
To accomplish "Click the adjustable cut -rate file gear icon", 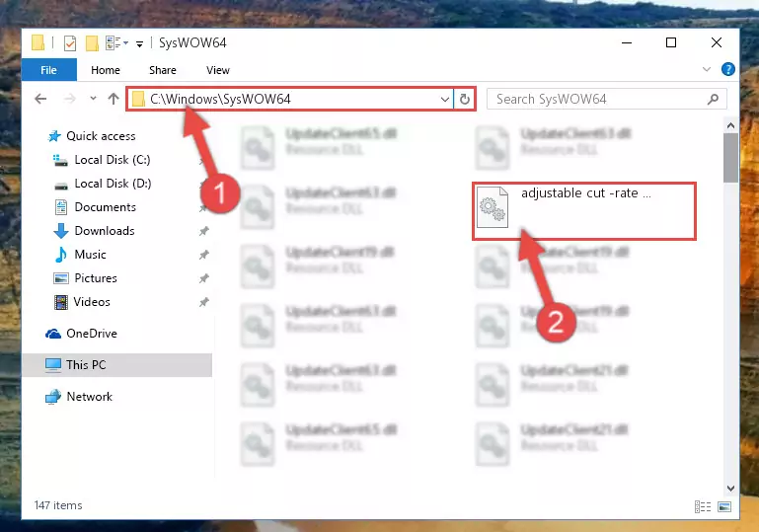I will pyautogui.click(x=493, y=207).
